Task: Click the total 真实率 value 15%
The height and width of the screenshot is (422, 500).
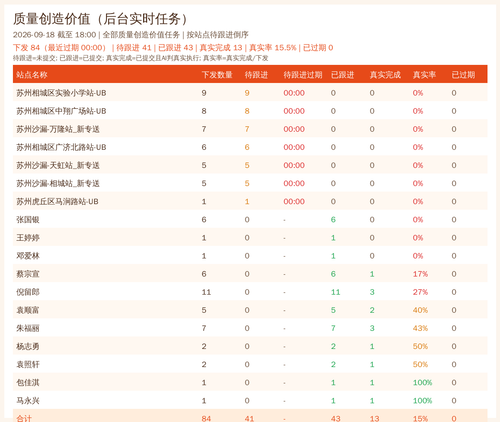Action: click(x=420, y=418)
